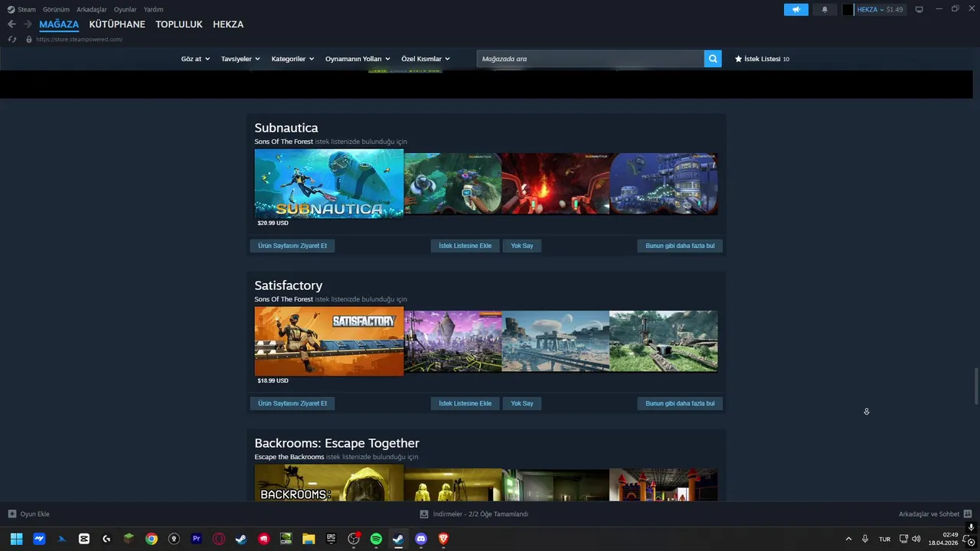980x551 pixels.
Task: Click Yok Say for Subnautica
Action: click(522, 246)
